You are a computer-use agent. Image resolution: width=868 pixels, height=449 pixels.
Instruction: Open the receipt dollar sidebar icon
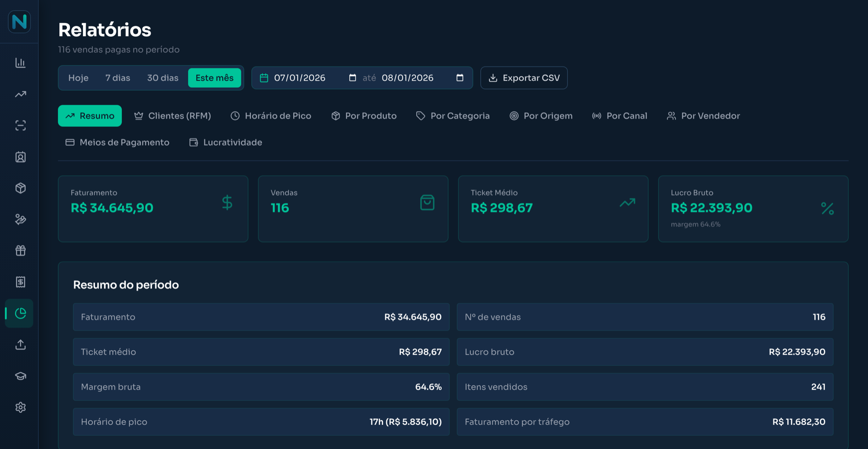20,282
